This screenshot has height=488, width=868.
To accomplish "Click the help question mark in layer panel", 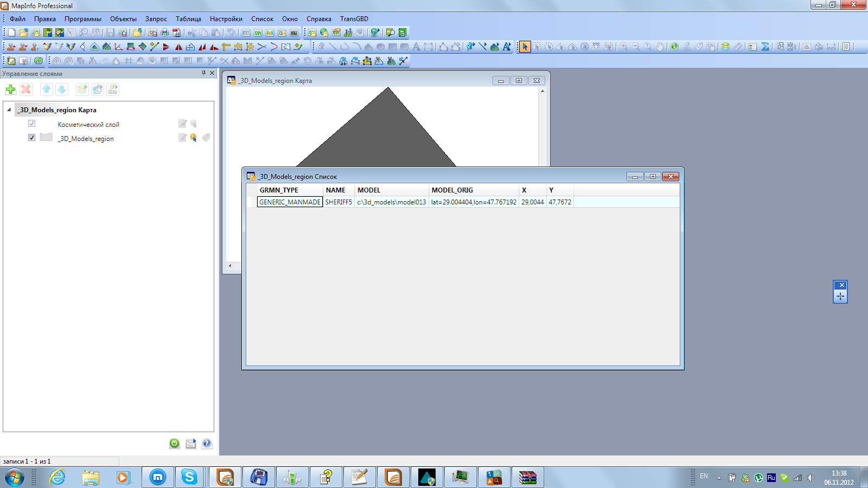I will (207, 444).
